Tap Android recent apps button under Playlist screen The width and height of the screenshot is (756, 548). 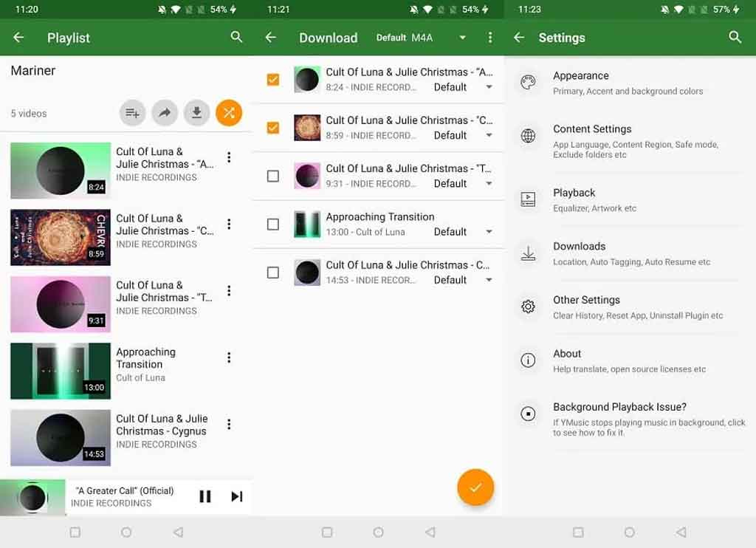point(75,532)
